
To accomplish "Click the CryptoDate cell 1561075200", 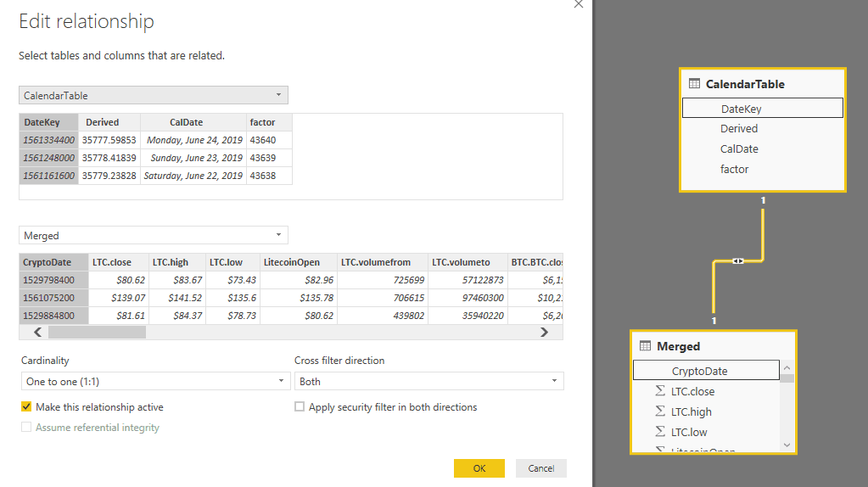I will point(53,298).
